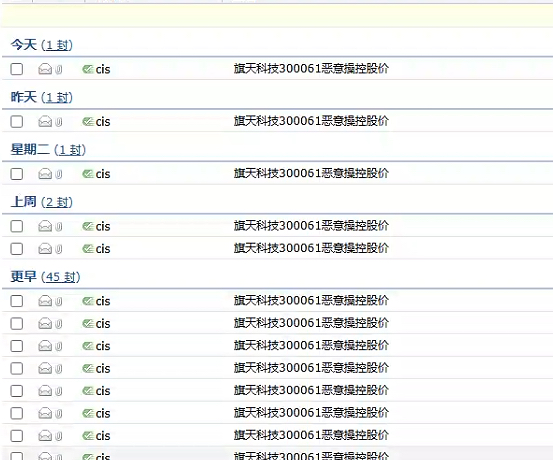This screenshot has height=460, width=553.
Task: Open subject 旗天科技300061恶意操控股价 in 星期二 group
Action: point(311,173)
